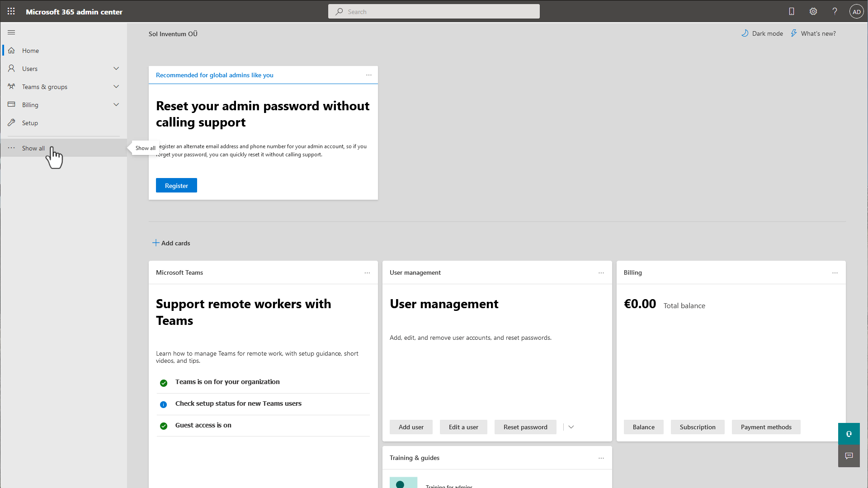Click the Teams & groups sidebar icon
The image size is (868, 488).
click(11, 86)
